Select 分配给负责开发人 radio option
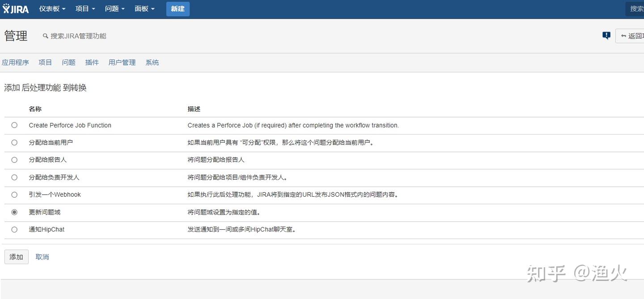This screenshot has width=644, height=299. (x=14, y=177)
